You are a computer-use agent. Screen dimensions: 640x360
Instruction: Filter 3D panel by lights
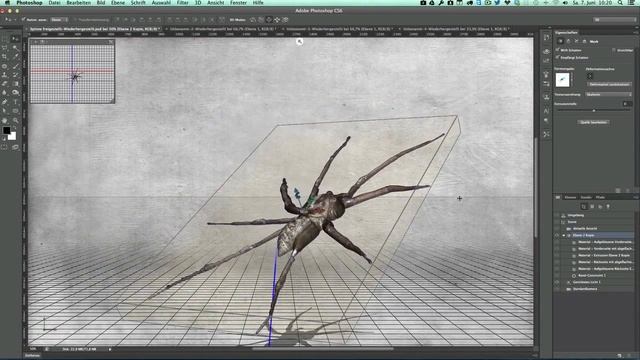click(608, 206)
